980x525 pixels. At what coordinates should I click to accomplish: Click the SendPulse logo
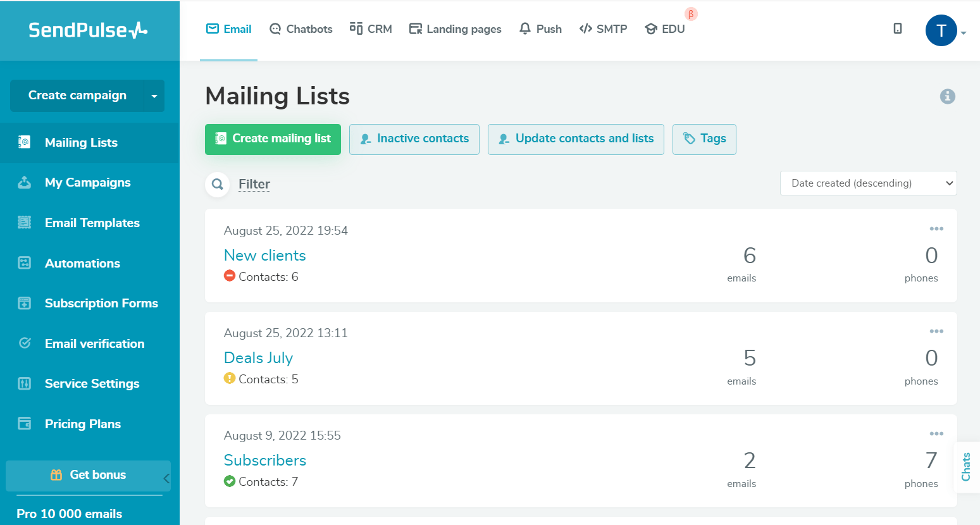point(88,30)
